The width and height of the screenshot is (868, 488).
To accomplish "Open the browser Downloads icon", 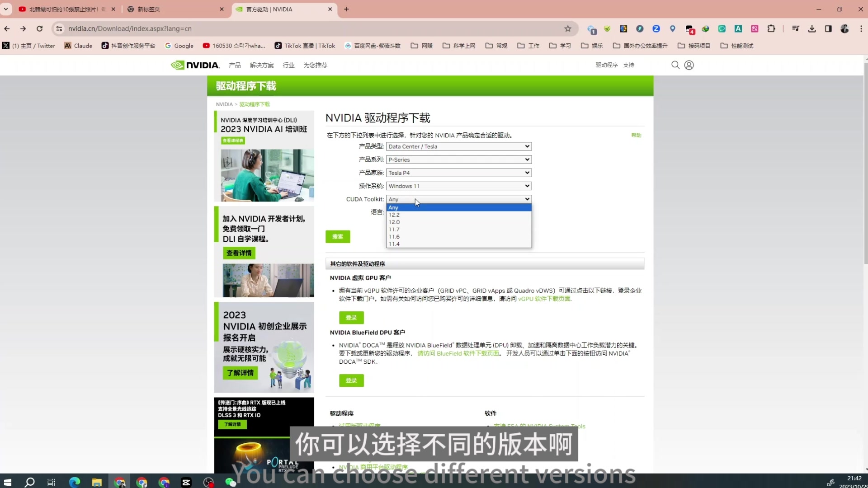I will point(812,28).
